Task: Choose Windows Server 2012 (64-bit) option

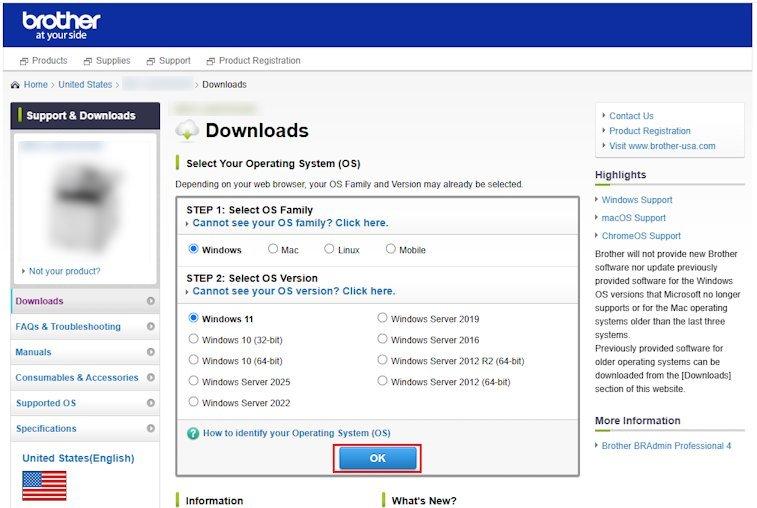Action: click(x=382, y=381)
